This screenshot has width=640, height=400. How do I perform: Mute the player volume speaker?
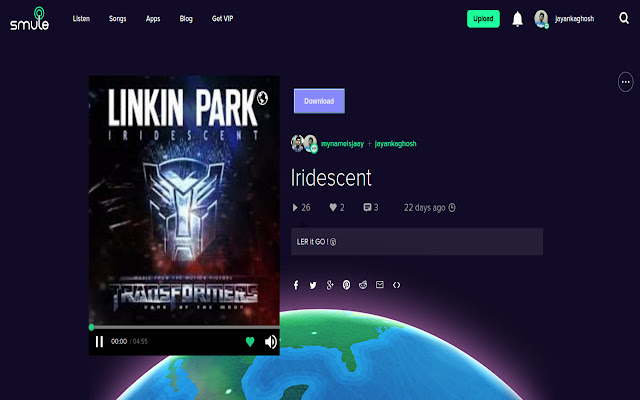click(x=271, y=342)
